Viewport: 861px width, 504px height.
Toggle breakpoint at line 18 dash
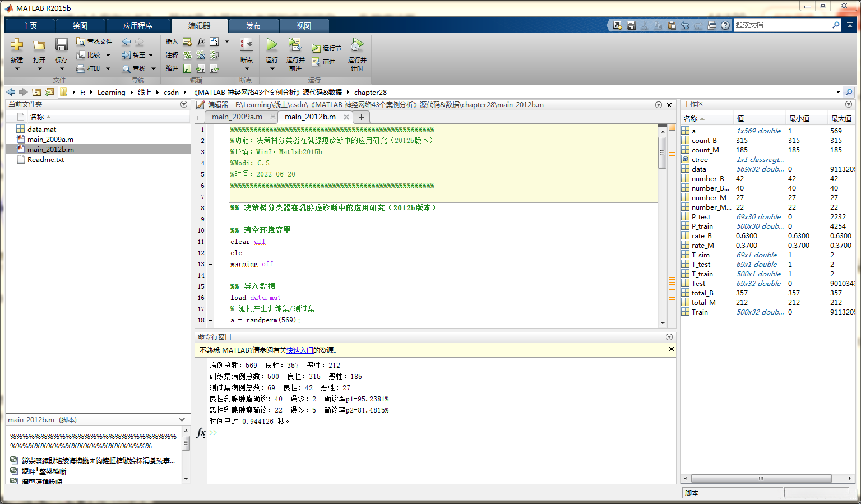pyautogui.click(x=211, y=320)
